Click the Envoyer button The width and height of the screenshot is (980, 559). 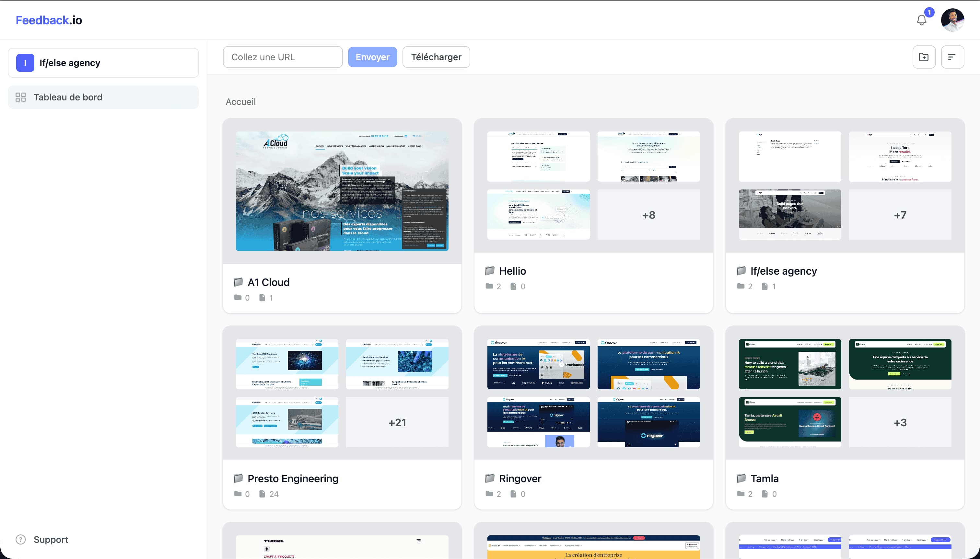click(372, 57)
